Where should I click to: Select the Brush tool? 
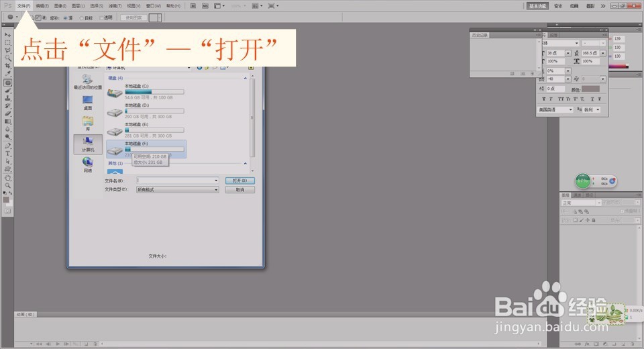[x=7, y=91]
